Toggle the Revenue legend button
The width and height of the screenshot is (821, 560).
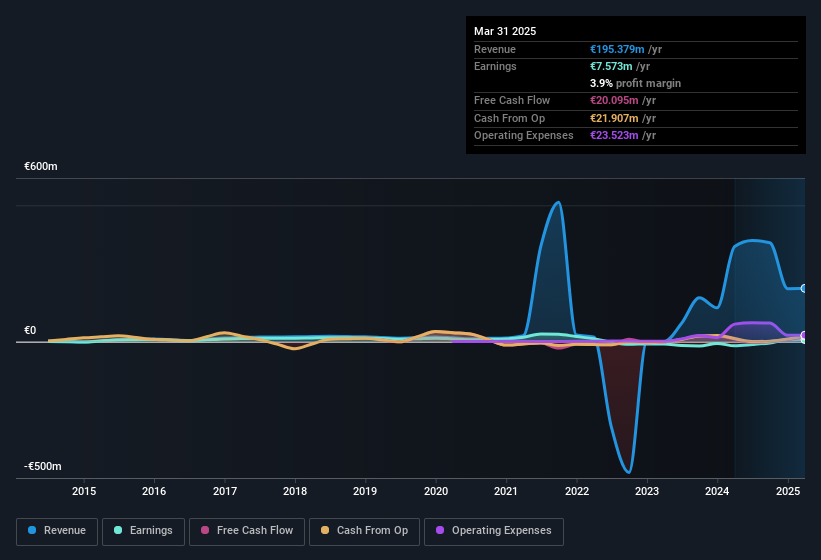tap(57, 531)
